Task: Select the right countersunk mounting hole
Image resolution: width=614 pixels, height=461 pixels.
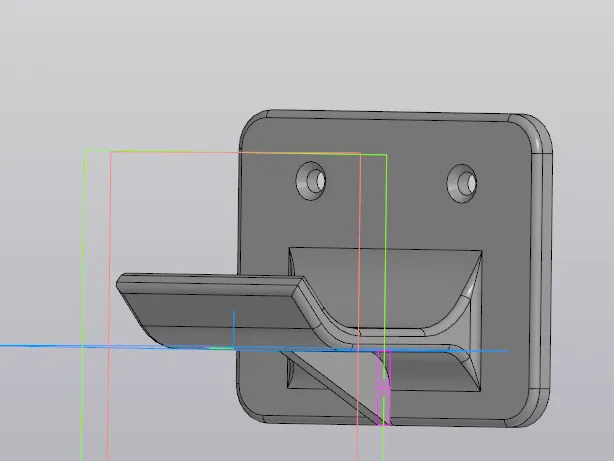Action: [x=462, y=184]
